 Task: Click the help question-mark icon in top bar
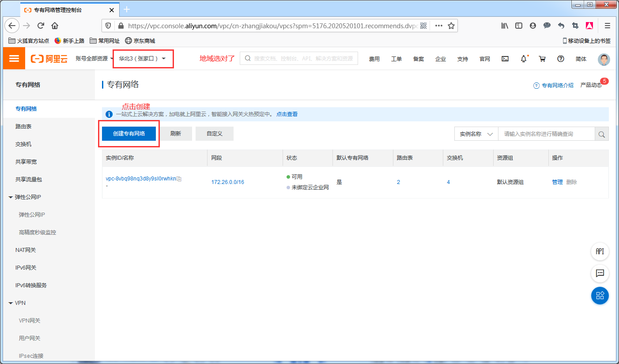click(561, 58)
